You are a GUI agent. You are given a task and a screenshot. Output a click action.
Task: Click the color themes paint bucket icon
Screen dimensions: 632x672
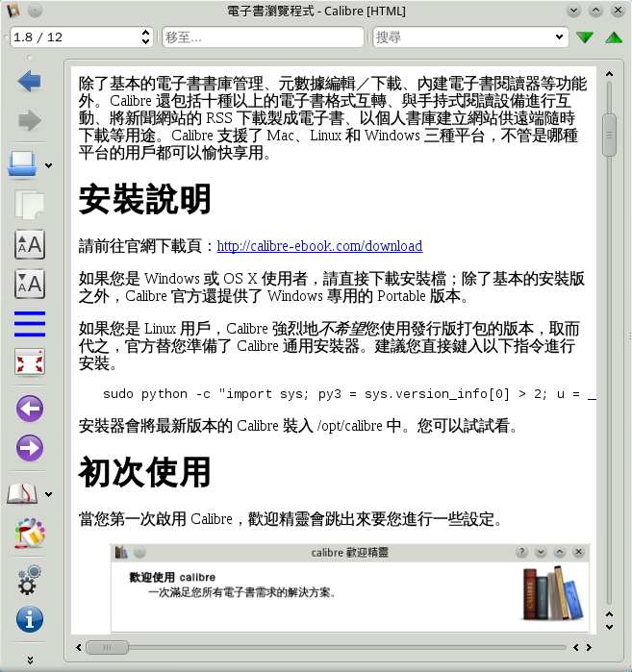pyautogui.click(x=30, y=534)
